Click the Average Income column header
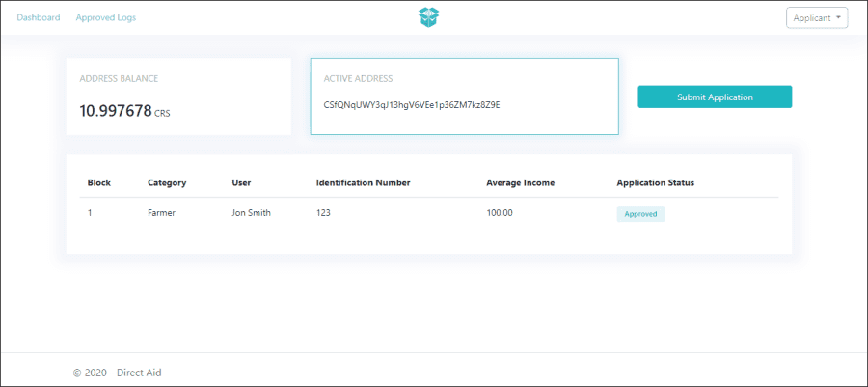868x387 pixels. pos(521,182)
